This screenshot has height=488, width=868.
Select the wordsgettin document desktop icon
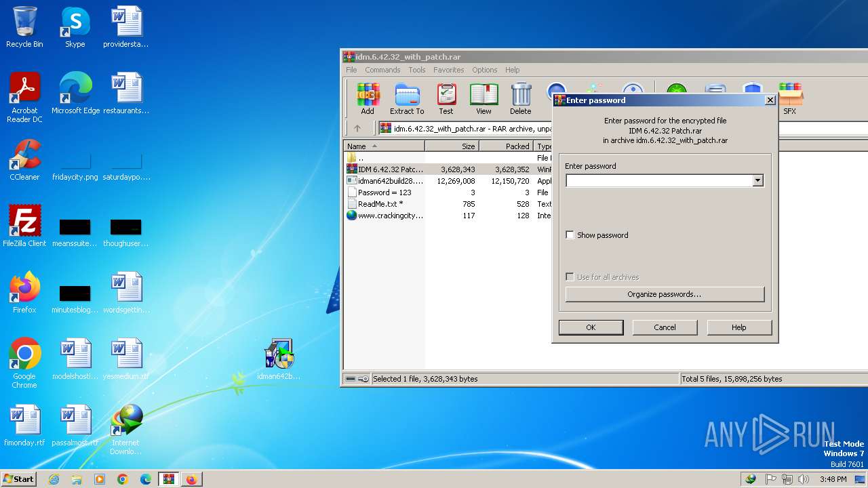126,293
